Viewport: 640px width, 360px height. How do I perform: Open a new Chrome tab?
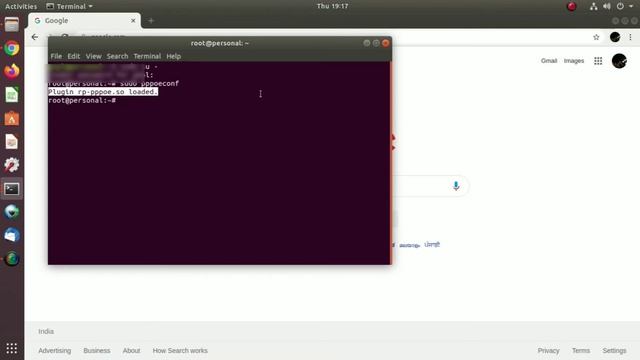151,20
